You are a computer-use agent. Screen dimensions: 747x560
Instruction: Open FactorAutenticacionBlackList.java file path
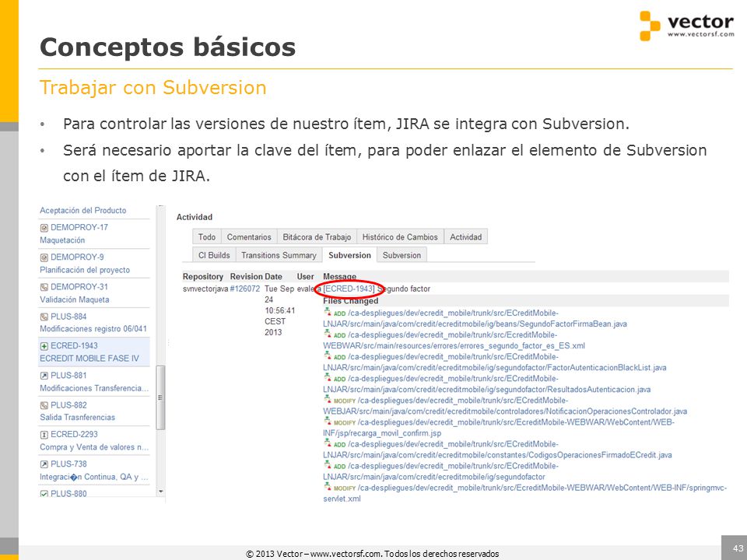pyautogui.click(x=495, y=362)
